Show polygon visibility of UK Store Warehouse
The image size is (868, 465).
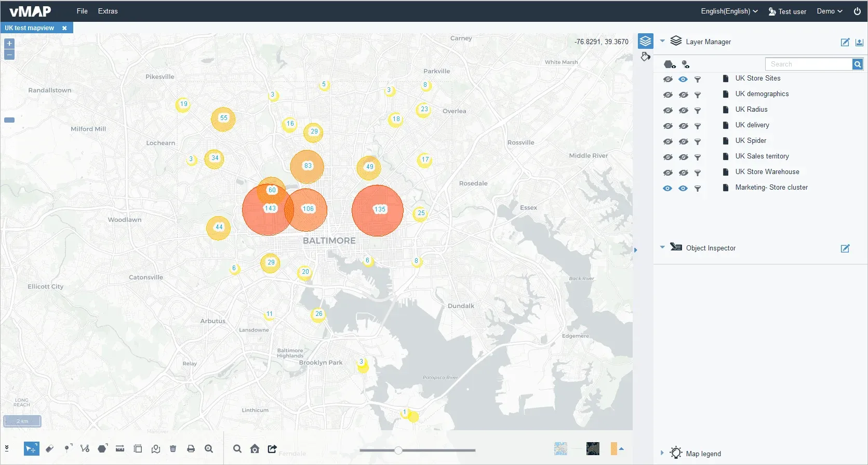pos(667,173)
